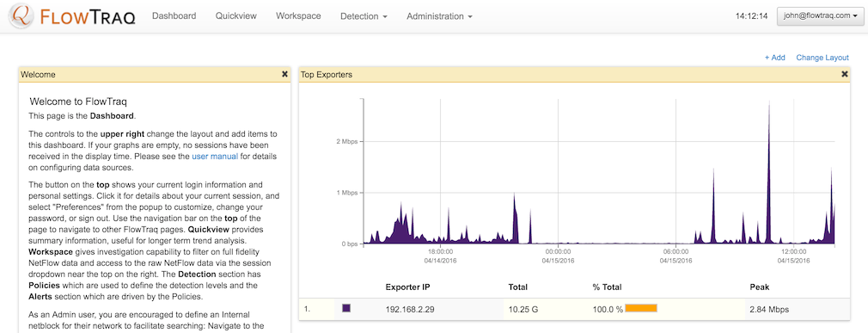This screenshot has width=868, height=333.
Task: Click the orange percent total bar
Action: 641,308
